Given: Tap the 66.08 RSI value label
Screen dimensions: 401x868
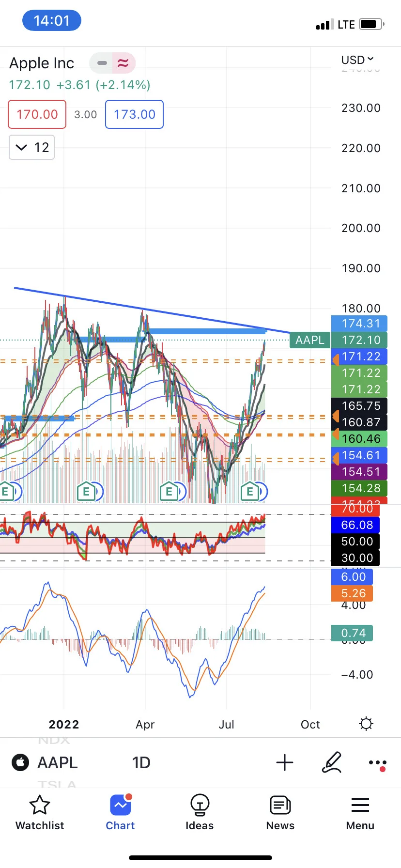Looking at the screenshot, I should tap(356, 525).
